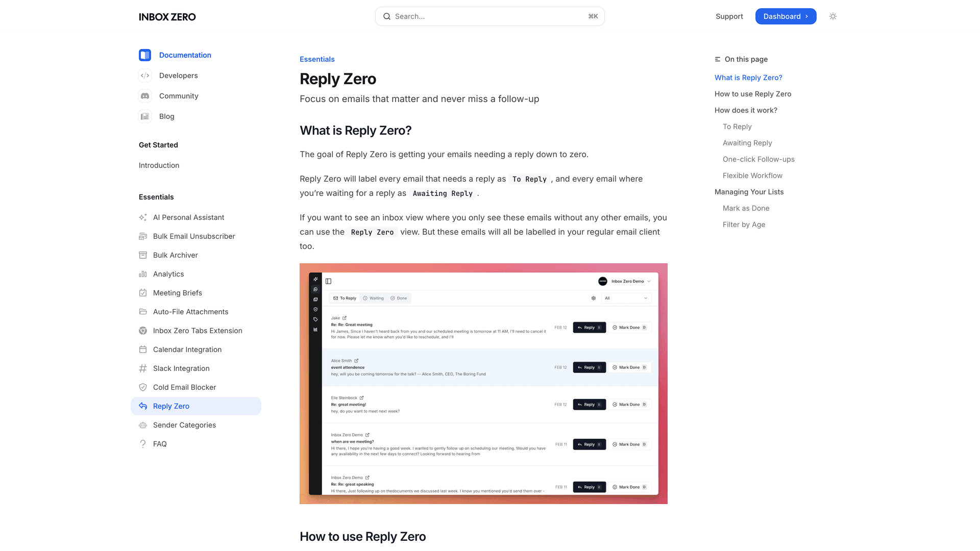Select the Reply Zero arrow icon
This screenshot has height=551, width=980.
coord(143,406)
